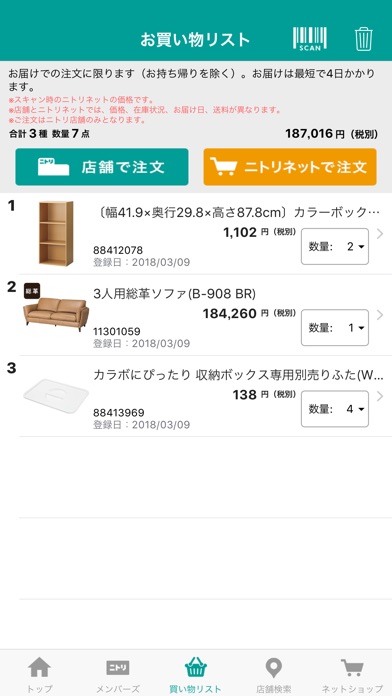
Task: Open quantity dropdown for 3人用総革ソファ
Action: (335, 328)
